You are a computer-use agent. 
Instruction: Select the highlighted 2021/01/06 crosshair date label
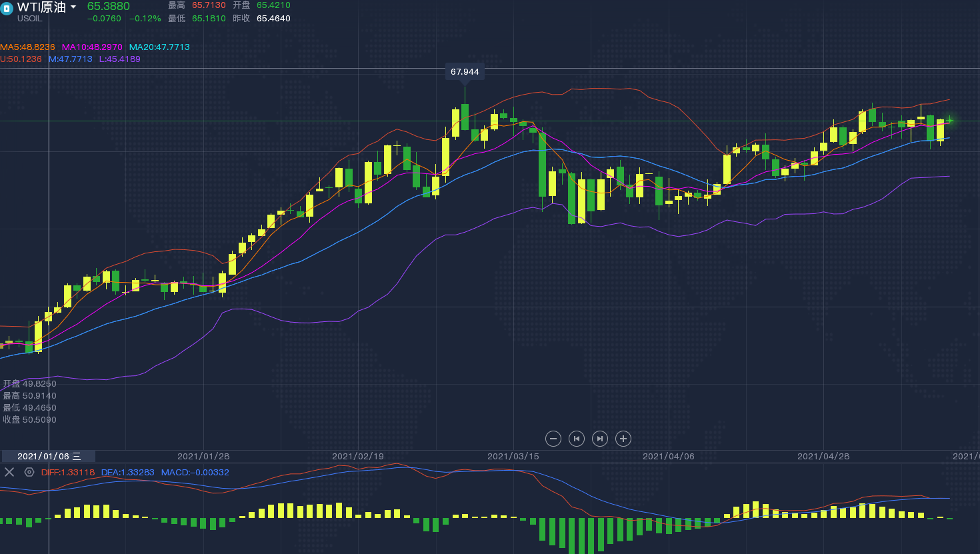click(49, 457)
